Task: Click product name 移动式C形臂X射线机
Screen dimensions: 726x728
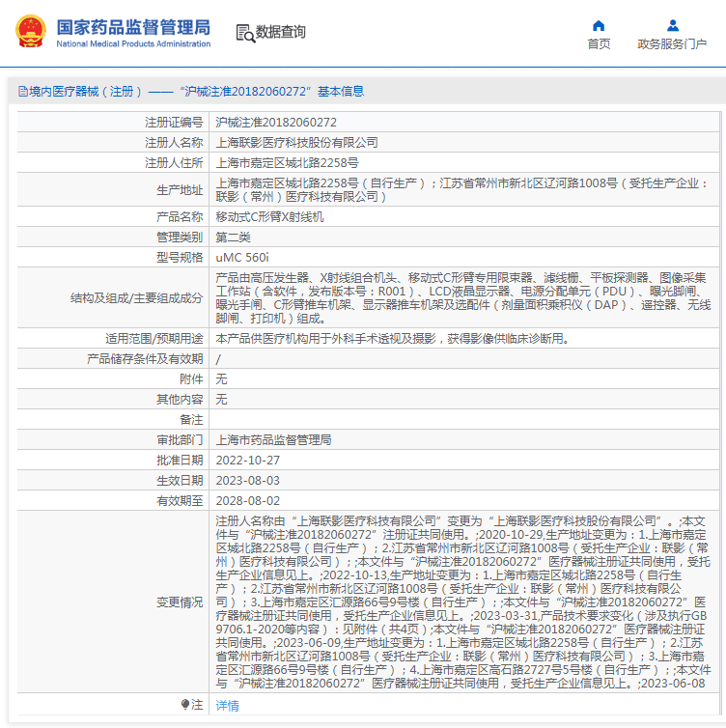Action: (x=269, y=217)
